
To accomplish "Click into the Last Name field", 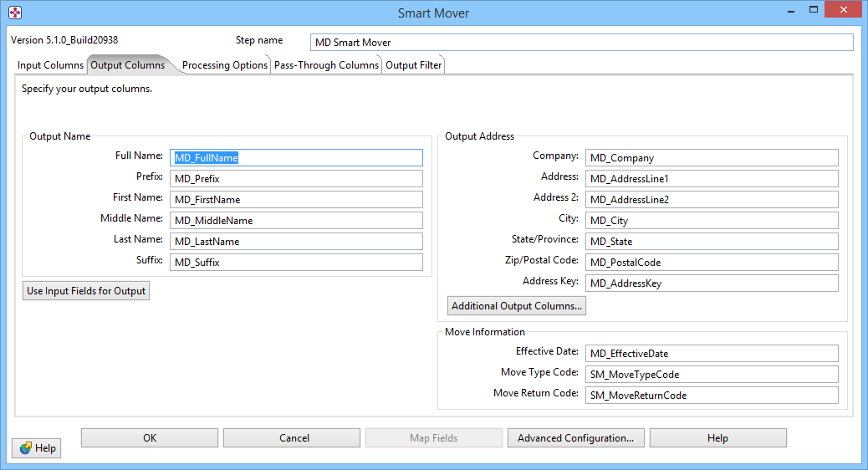I will coord(296,242).
